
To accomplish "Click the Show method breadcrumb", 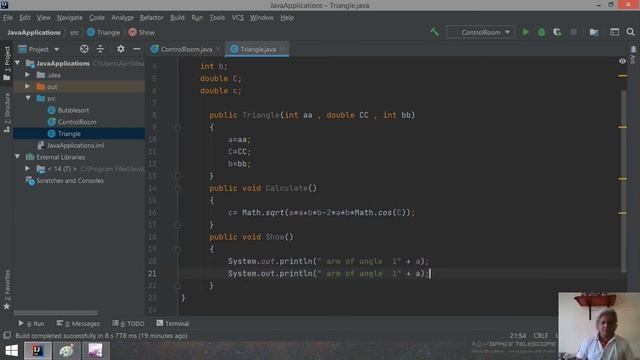I will [x=142, y=32].
